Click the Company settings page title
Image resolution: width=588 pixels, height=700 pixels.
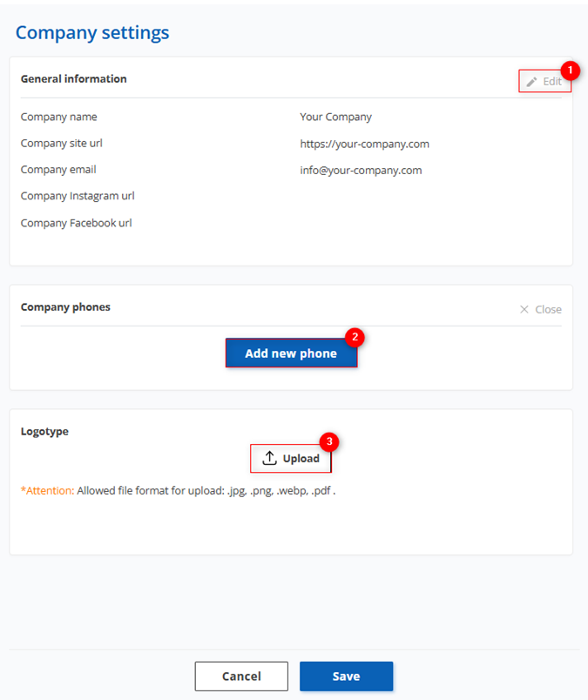pos(92,33)
